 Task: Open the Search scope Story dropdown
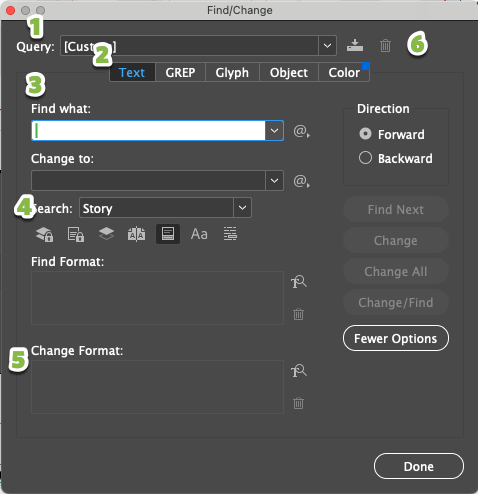tap(242, 208)
